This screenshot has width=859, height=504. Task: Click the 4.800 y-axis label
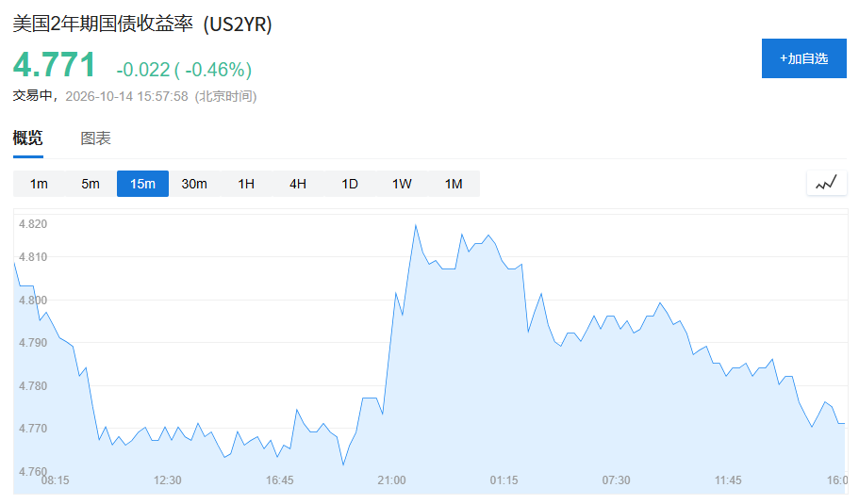tap(33, 300)
